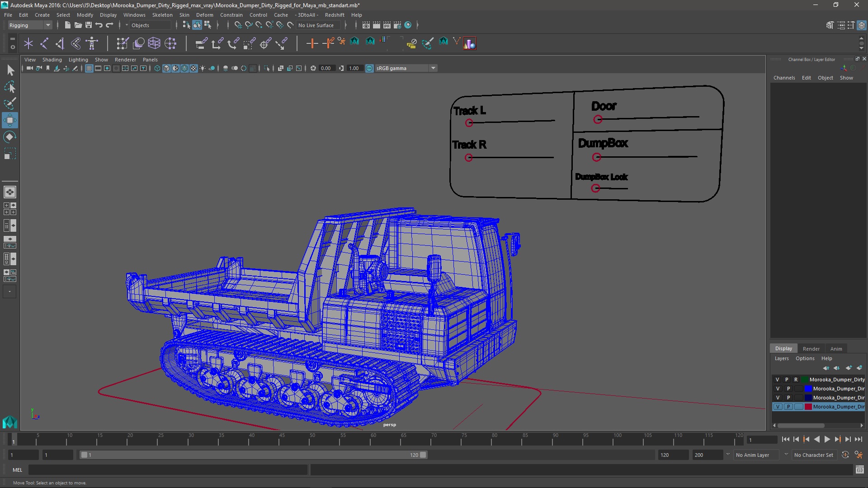Activate the Paint Selection tool
The height and width of the screenshot is (488, 868).
[10, 103]
